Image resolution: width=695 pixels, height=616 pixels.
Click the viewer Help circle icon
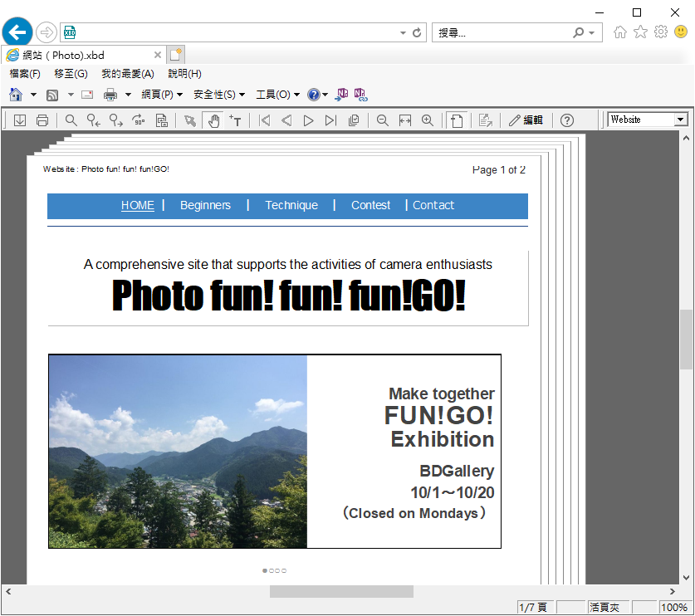click(x=567, y=120)
